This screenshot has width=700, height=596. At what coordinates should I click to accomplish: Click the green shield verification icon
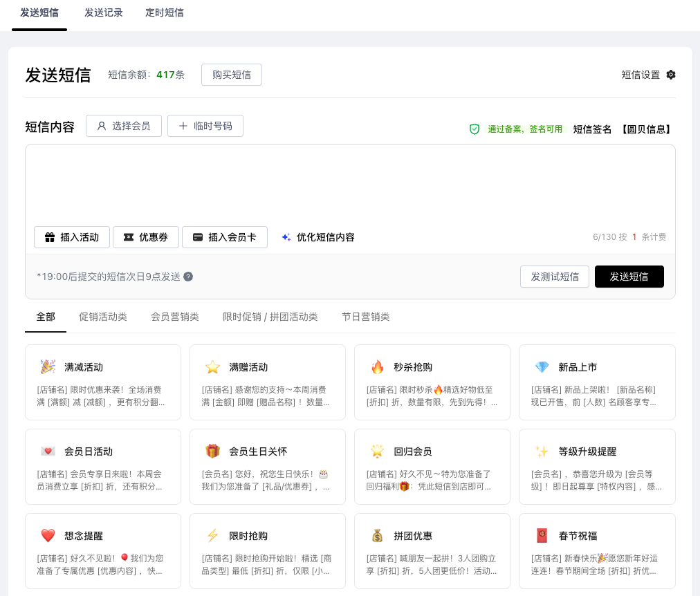pyautogui.click(x=475, y=129)
